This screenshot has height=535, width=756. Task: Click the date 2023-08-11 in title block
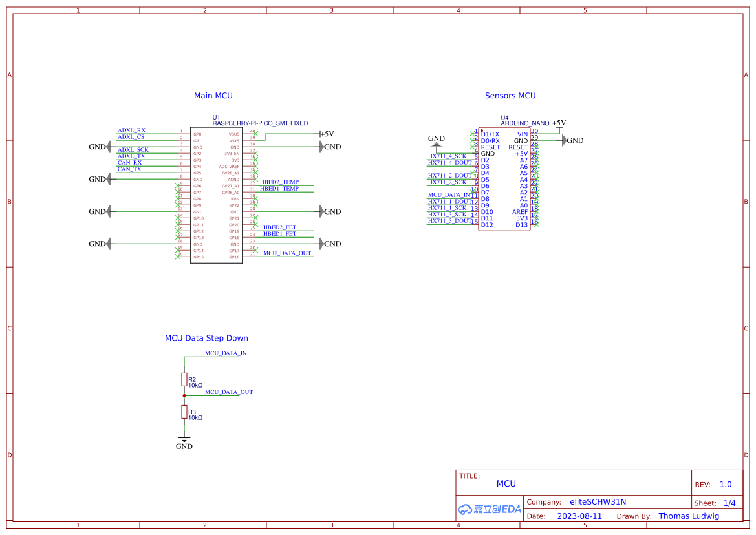click(579, 516)
